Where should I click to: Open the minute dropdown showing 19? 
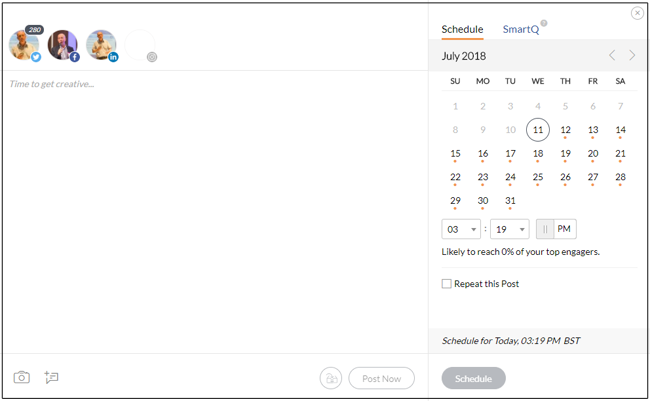pos(509,229)
